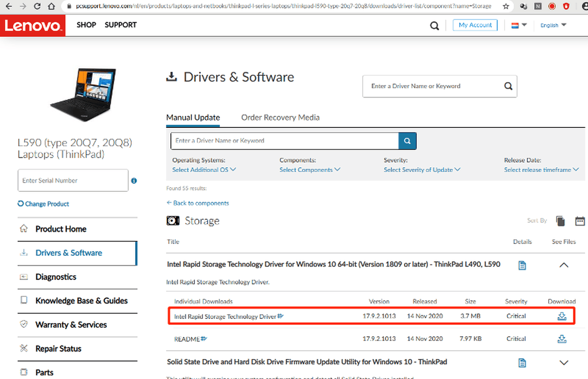Viewport: 588px width, 379px height.
Task: Open Details document icon for Intel Rapid Storage
Action: click(522, 265)
